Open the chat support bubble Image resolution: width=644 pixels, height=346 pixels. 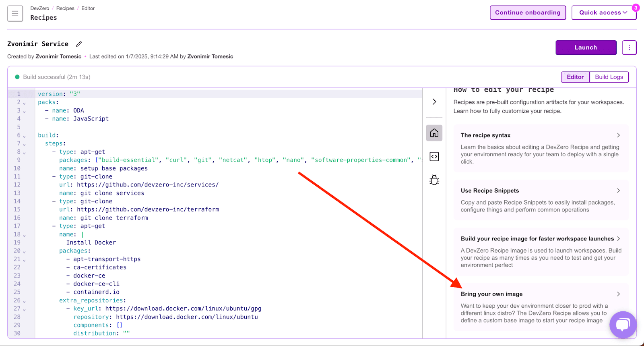point(623,325)
